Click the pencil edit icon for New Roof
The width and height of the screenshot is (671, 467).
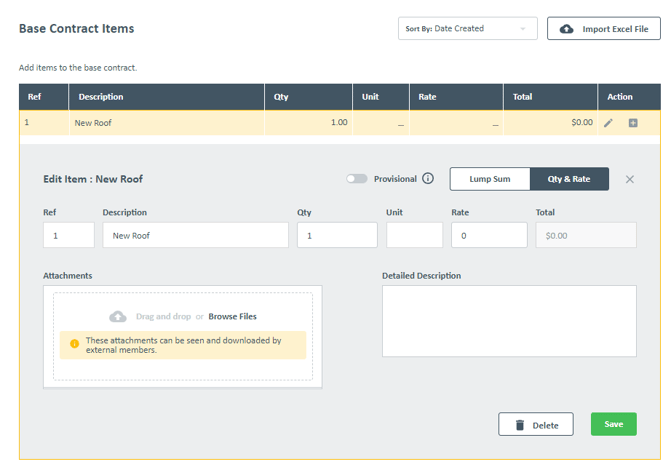608,123
